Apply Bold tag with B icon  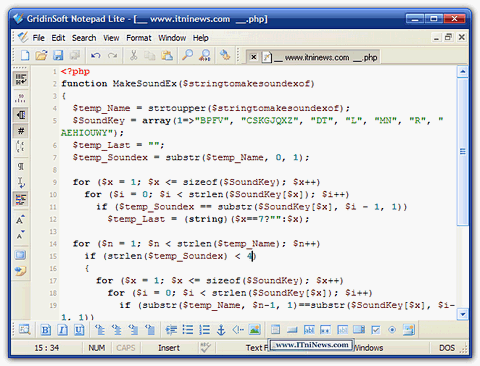46,330
